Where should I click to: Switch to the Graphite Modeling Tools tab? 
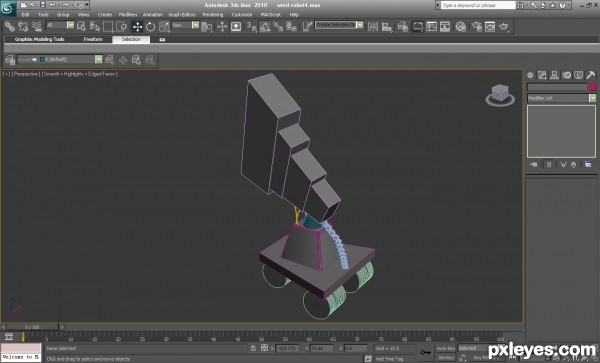[39, 39]
